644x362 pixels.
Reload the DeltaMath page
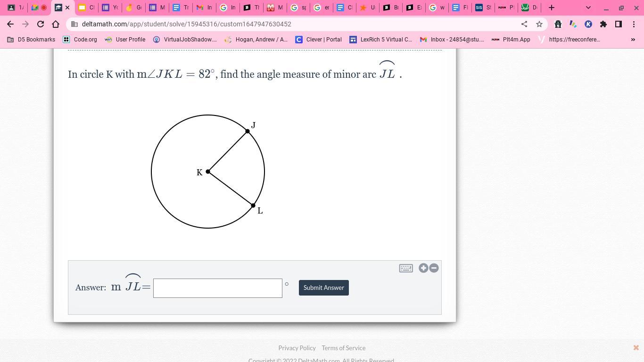pyautogui.click(x=41, y=24)
